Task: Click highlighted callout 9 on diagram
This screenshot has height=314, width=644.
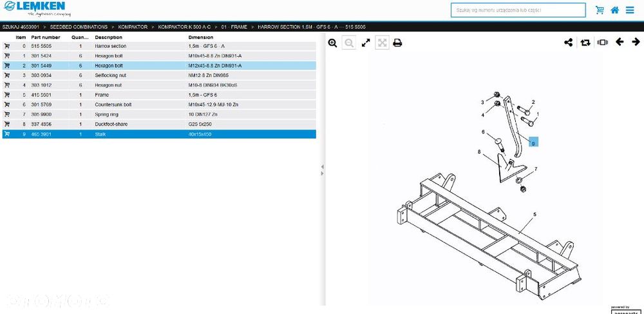Action: pyautogui.click(x=533, y=142)
